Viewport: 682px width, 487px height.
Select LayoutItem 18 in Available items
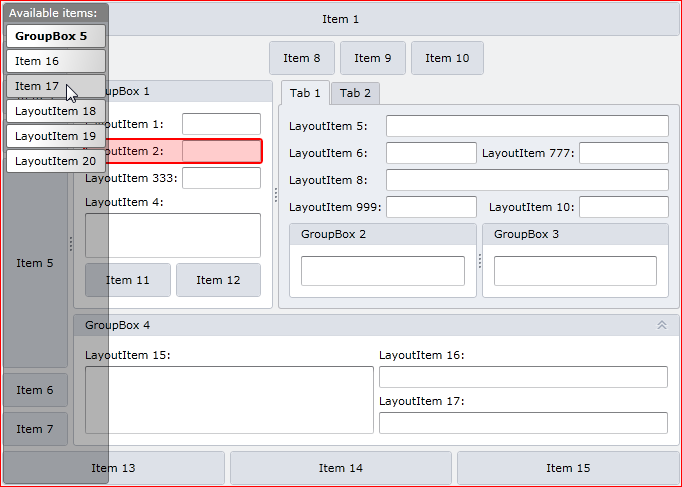[56, 111]
